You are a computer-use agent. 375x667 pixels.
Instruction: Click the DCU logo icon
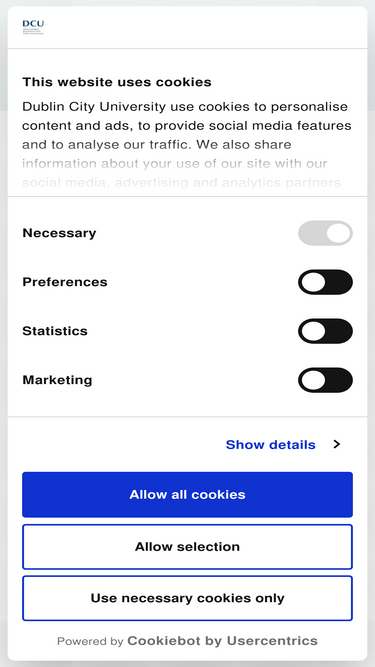(x=33, y=27)
